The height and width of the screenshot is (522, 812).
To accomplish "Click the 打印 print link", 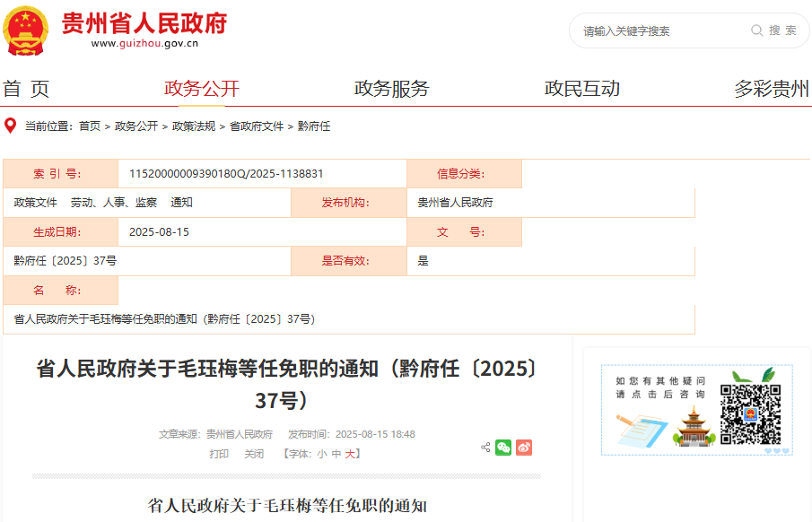I will coord(219,454).
